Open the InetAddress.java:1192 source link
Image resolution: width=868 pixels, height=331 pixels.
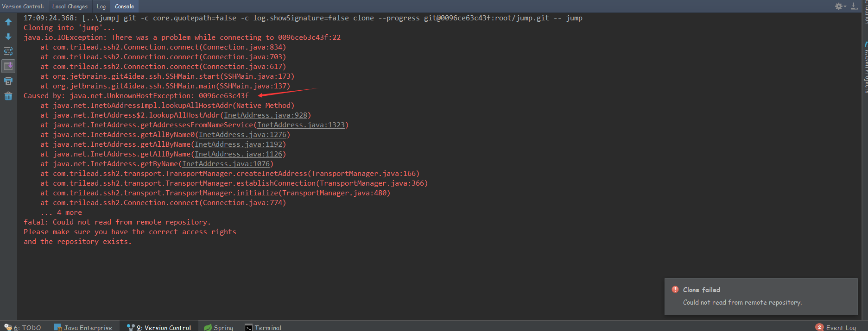(x=239, y=144)
